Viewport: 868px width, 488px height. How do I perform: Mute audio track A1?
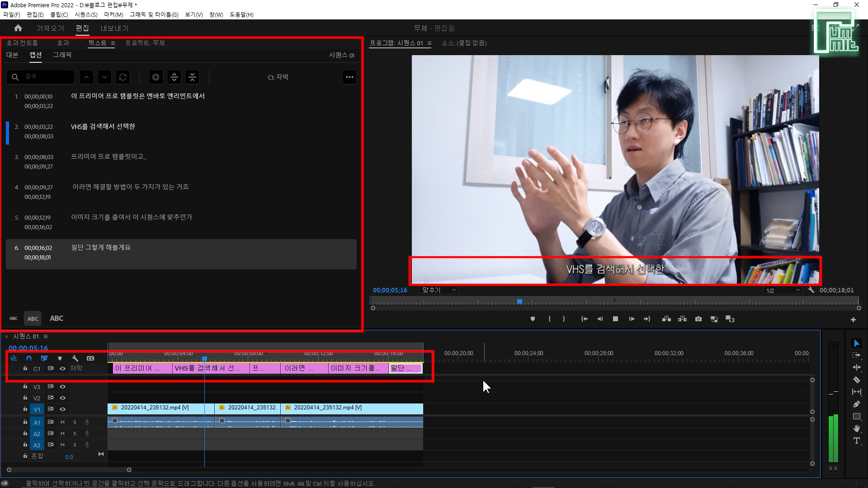(63, 422)
